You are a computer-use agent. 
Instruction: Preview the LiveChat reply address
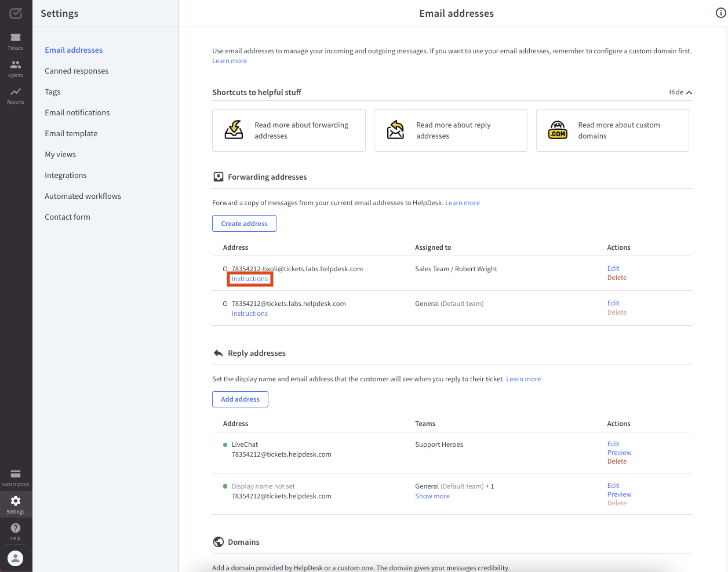click(x=619, y=453)
